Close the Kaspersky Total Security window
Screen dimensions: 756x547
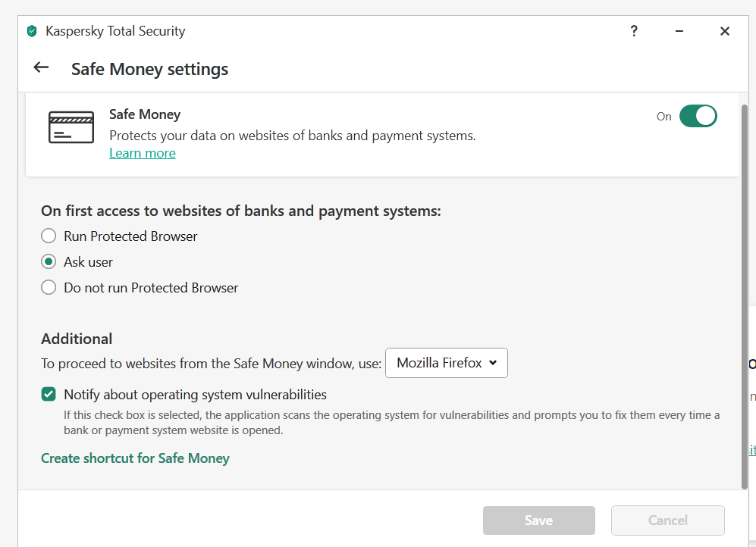tap(725, 31)
